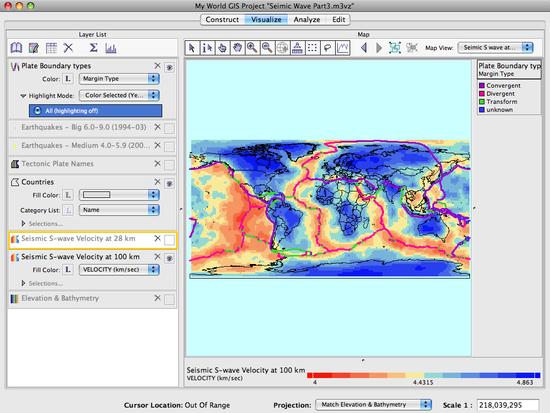Open the Projection dropdown
Image resolution: width=550 pixels, height=413 pixels.
pos(374,405)
